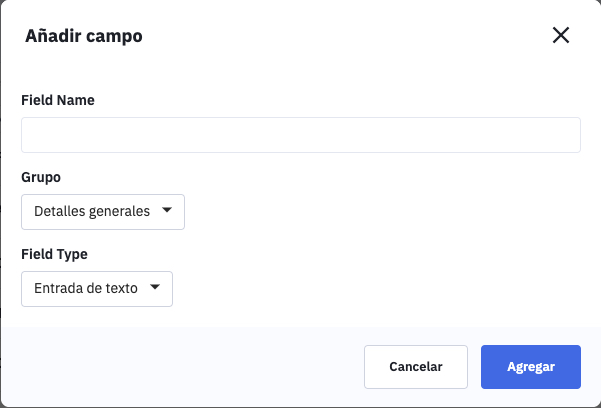601x408 pixels.
Task: Select the Entrada de texto combo box text
Action: (x=86, y=289)
